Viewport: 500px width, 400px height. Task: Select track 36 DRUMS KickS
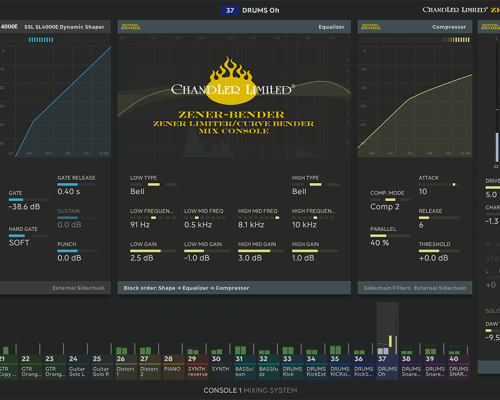(364, 367)
